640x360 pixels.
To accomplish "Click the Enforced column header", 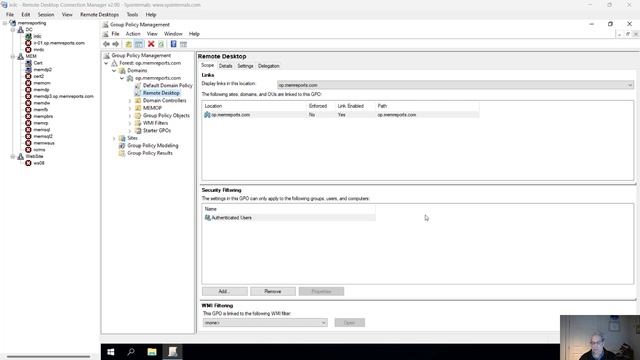I will click(x=321, y=106).
